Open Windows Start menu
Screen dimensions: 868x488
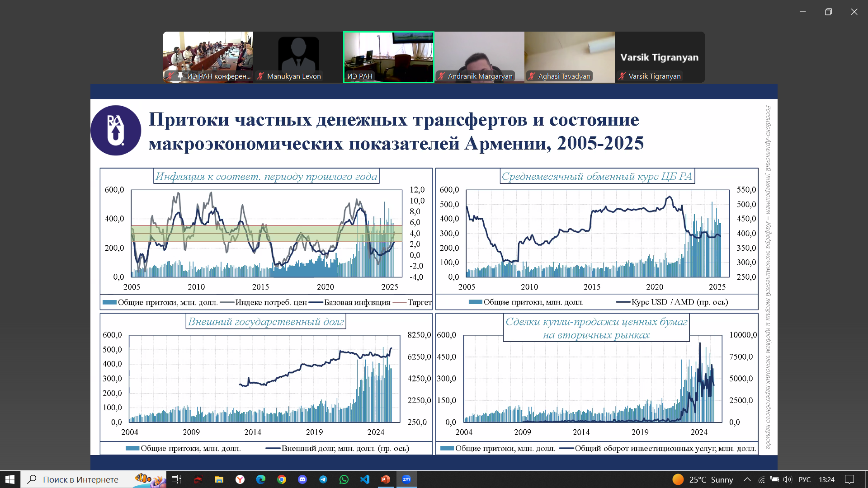[x=10, y=479]
